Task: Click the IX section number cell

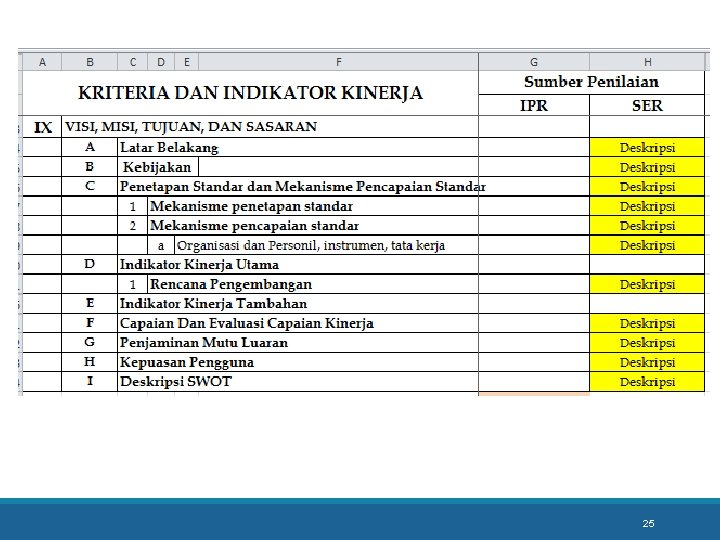Action: tap(42, 127)
